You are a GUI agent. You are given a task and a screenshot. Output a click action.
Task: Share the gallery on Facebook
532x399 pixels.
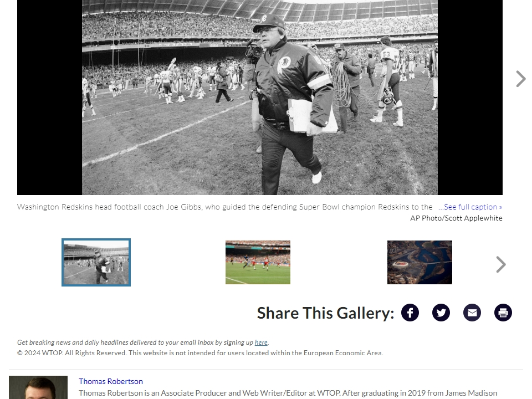[410, 313]
